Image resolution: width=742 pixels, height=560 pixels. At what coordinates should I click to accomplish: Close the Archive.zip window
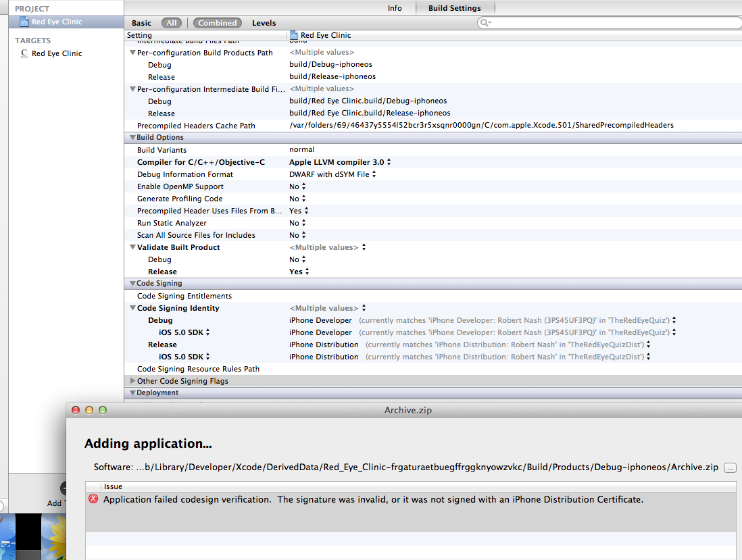76,410
